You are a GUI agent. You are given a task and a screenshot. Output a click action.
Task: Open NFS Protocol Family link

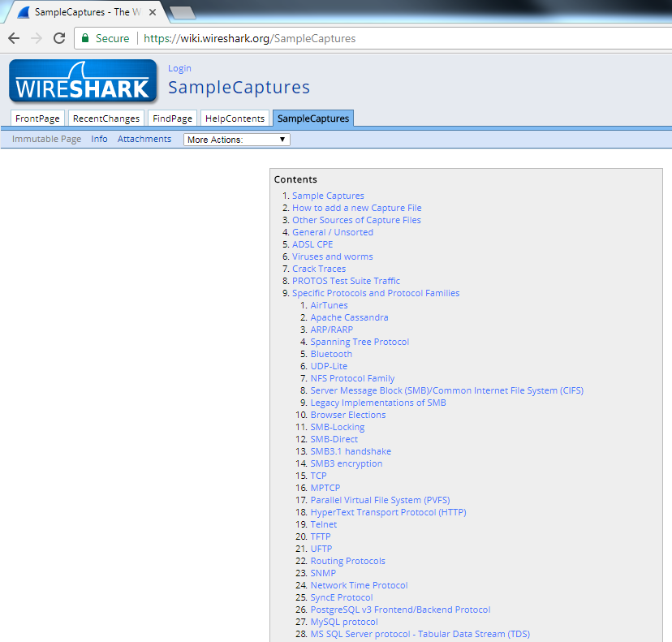(x=352, y=378)
